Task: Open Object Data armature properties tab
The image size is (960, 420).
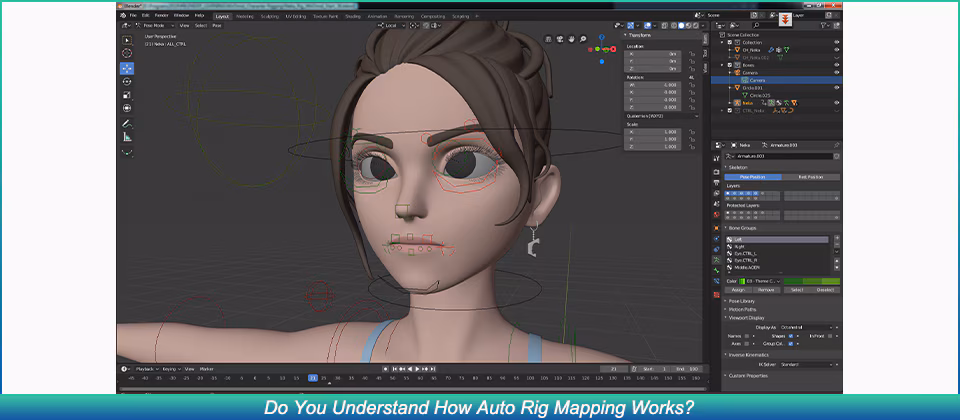Action: [716, 260]
